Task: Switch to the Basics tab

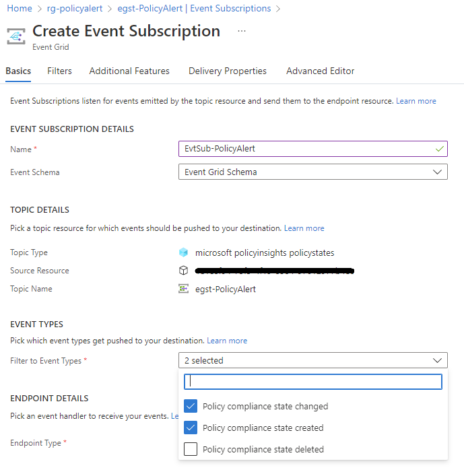Action: click(18, 71)
